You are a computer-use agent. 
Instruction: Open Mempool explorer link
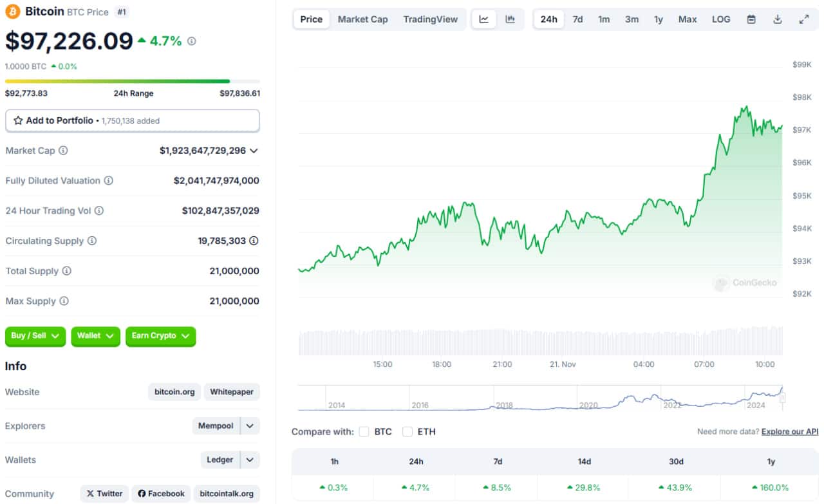[216, 426]
